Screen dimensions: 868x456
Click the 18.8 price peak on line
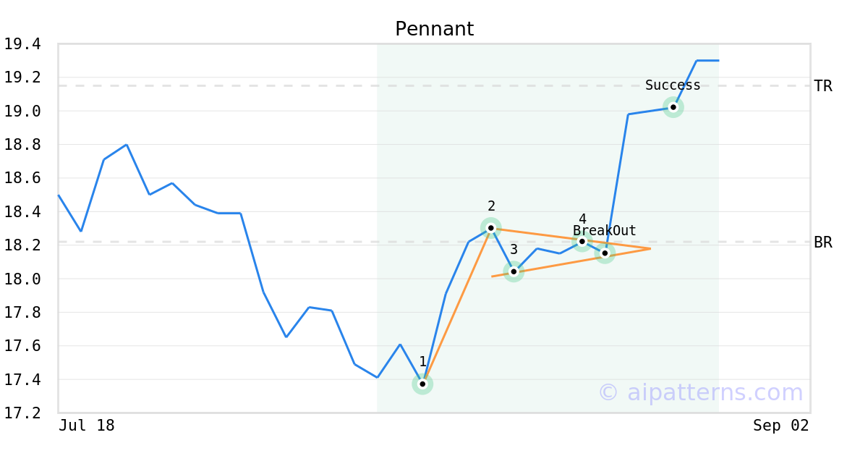[x=127, y=145]
